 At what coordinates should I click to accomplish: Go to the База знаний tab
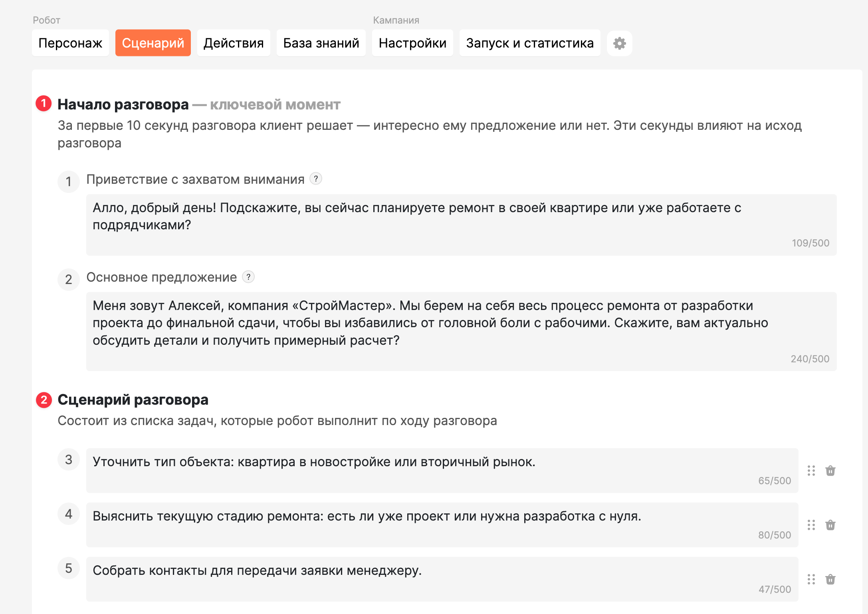(321, 43)
